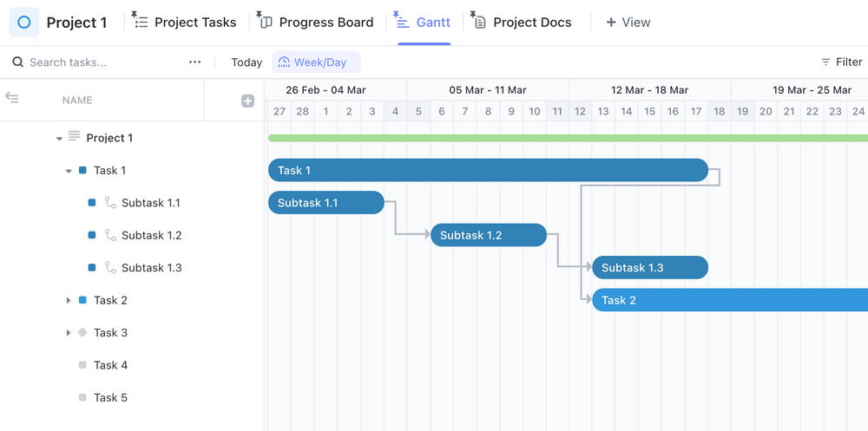Open the three-dot more options menu

[x=195, y=62]
